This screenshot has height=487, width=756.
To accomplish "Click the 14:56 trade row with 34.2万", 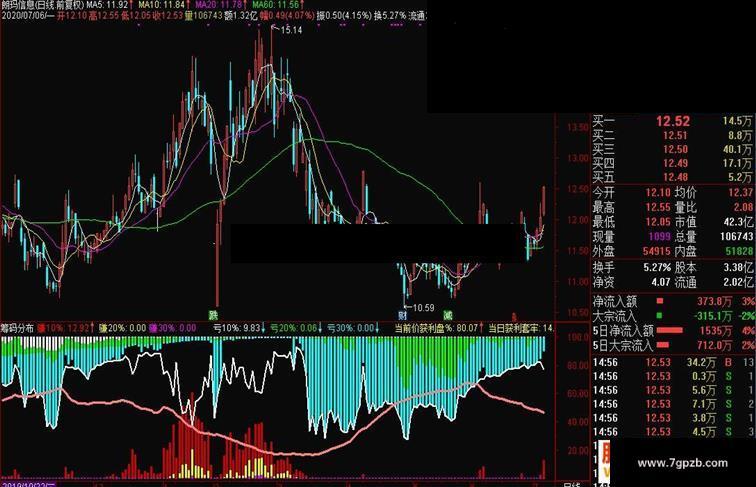I will (x=673, y=362).
